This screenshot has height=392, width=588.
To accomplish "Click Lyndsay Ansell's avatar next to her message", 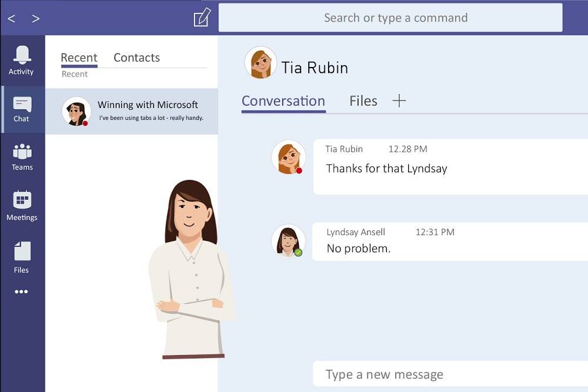I will click(x=288, y=240).
